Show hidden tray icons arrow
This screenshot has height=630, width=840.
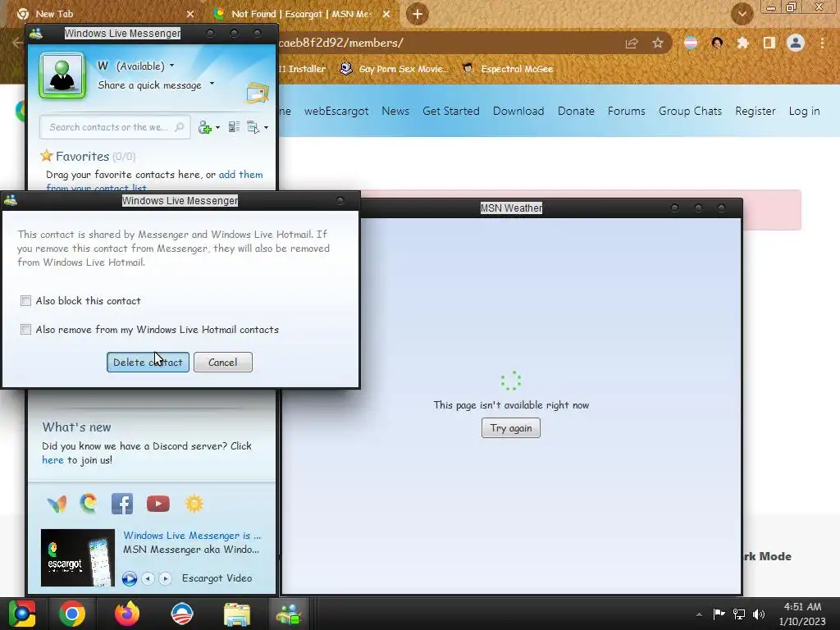699,614
